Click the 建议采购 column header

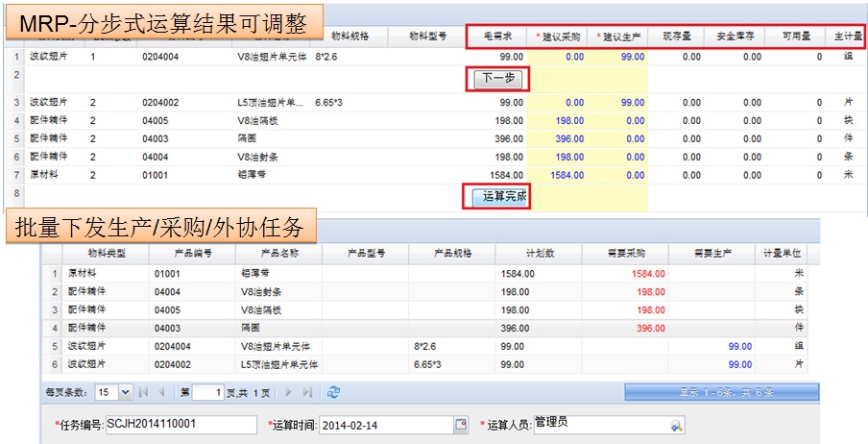coord(557,37)
